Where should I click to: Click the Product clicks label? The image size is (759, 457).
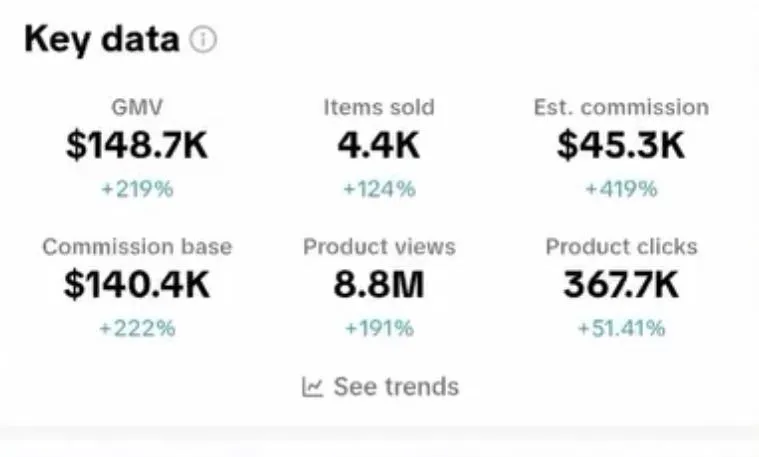[622, 247]
